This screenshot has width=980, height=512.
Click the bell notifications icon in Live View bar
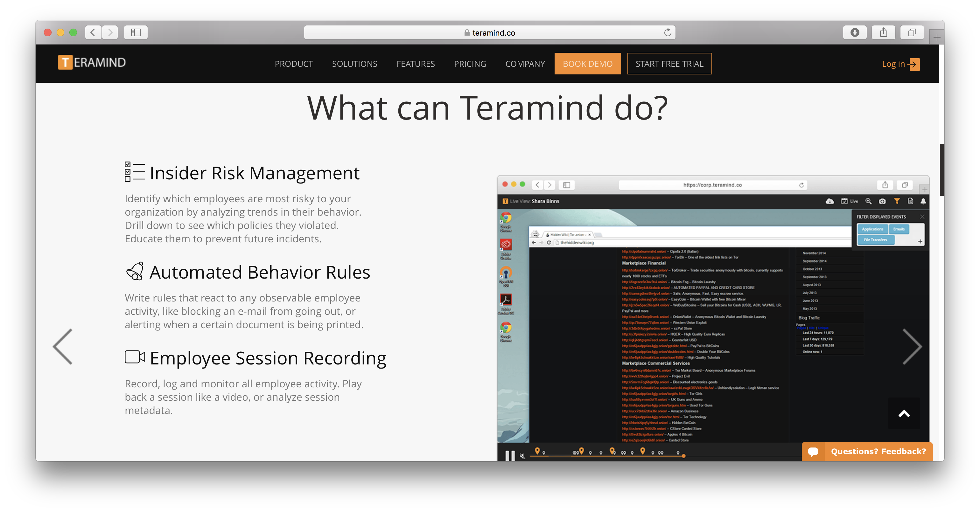pos(923,201)
